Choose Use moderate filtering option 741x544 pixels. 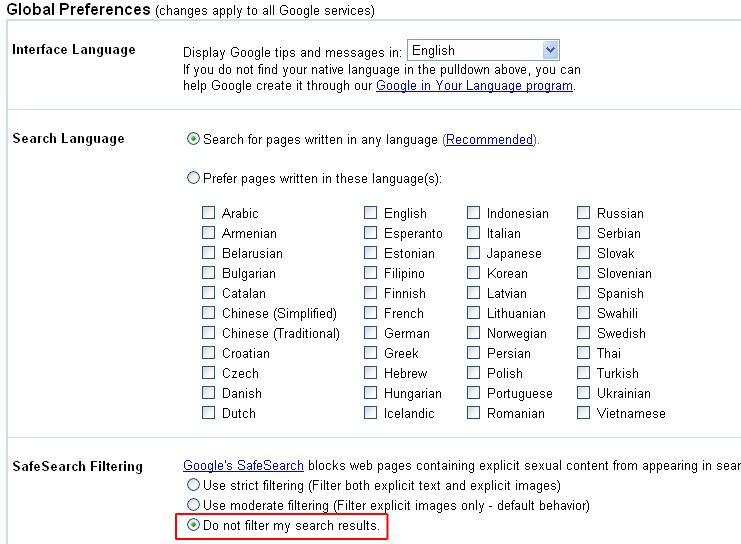[x=194, y=505]
